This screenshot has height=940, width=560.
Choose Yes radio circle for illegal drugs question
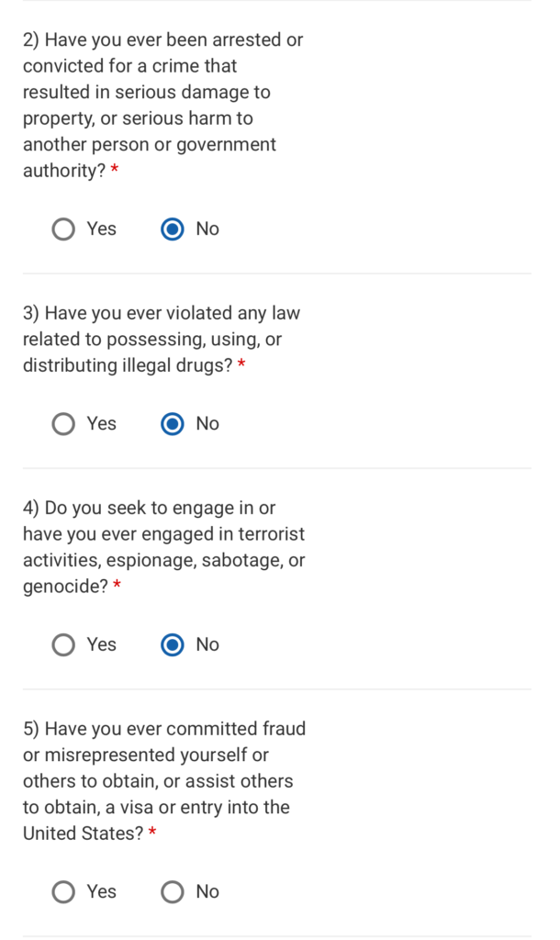coord(63,423)
